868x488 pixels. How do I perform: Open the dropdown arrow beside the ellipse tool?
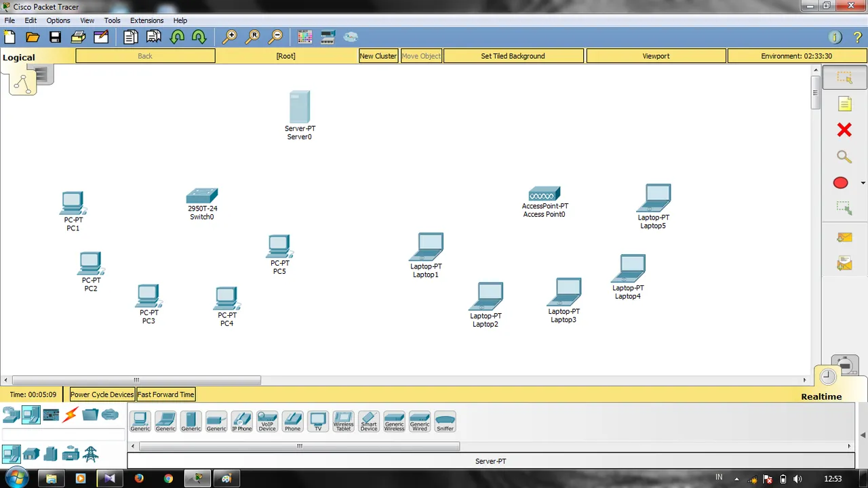click(863, 183)
